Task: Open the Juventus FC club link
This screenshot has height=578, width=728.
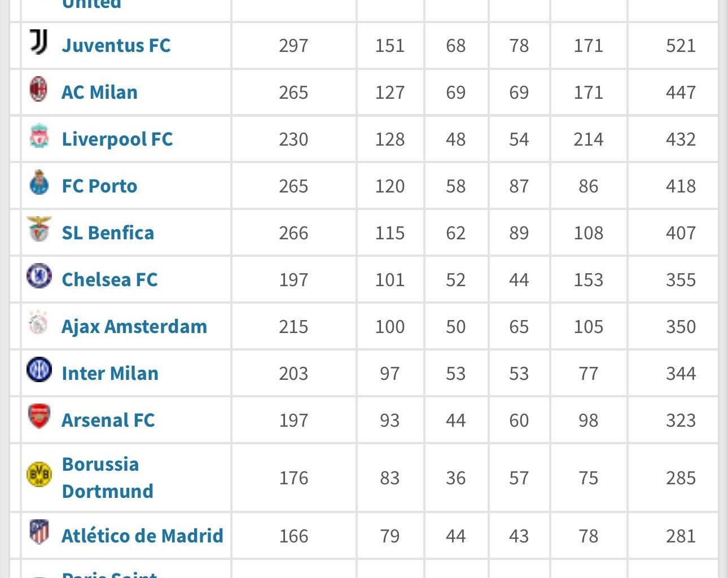Action: click(116, 46)
